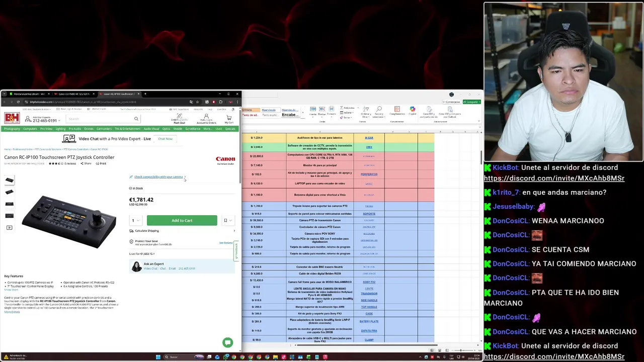Open the More... category in the B&H nav bar
Image resolution: width=644 pixels, height=362 pixels.
(207, 129)
